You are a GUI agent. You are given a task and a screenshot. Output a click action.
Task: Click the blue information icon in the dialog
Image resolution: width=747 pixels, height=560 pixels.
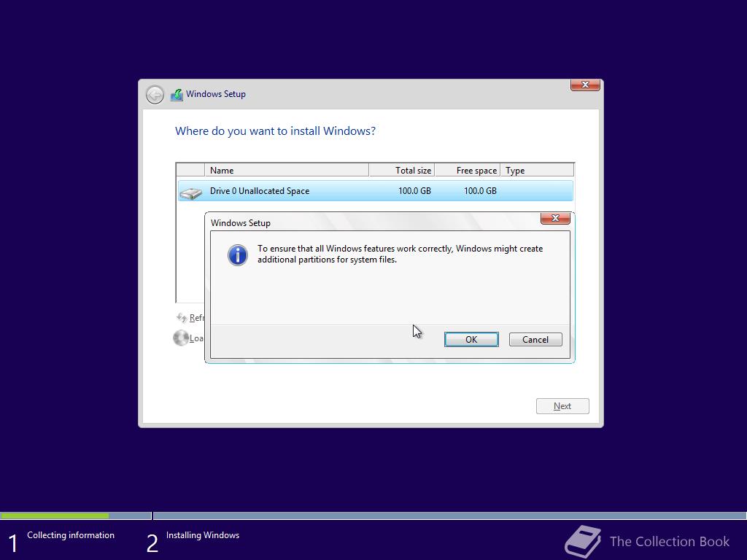[237, 254]
